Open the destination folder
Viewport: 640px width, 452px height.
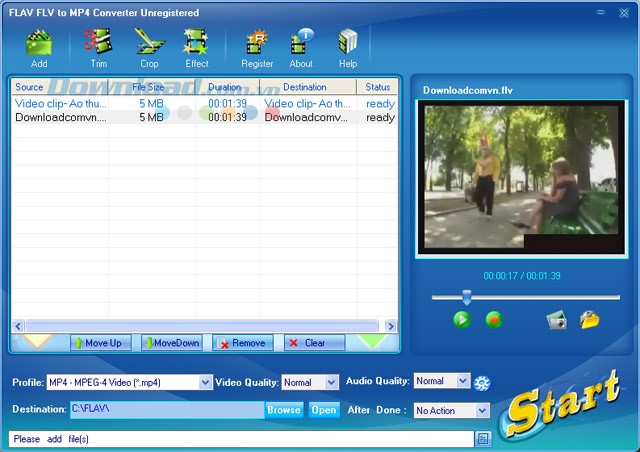point(324,410)
